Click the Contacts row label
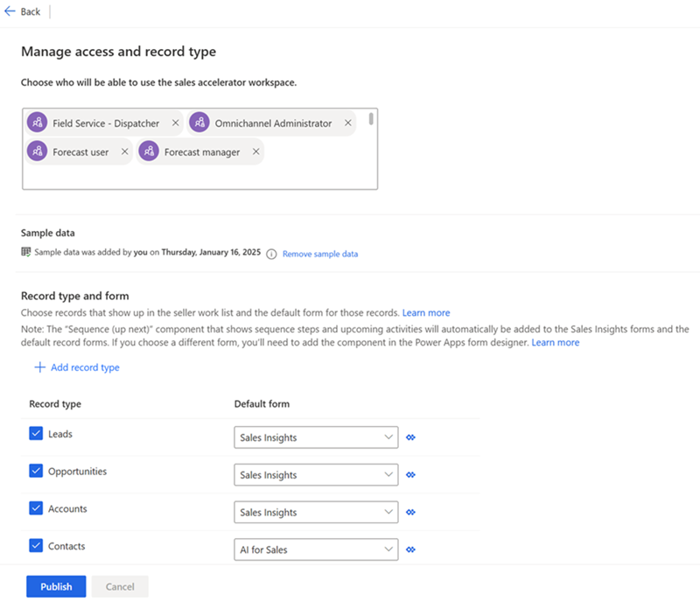 point(66,546)
